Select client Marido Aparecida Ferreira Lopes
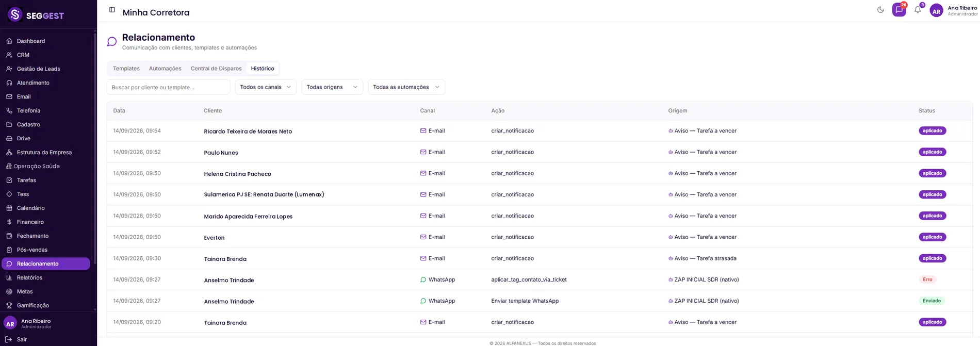 [248, 217]
